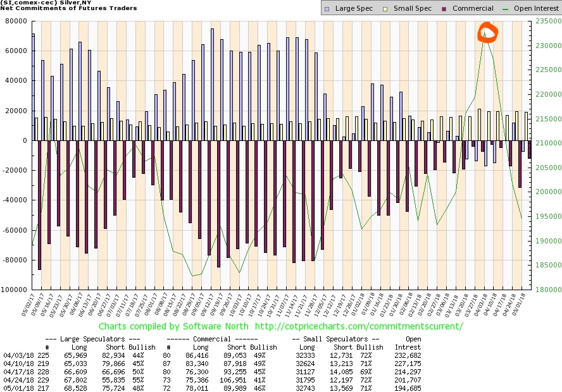562x392 pixels.
Task: Click the Open Interest green legend line
Action: [x=504, y=8]
